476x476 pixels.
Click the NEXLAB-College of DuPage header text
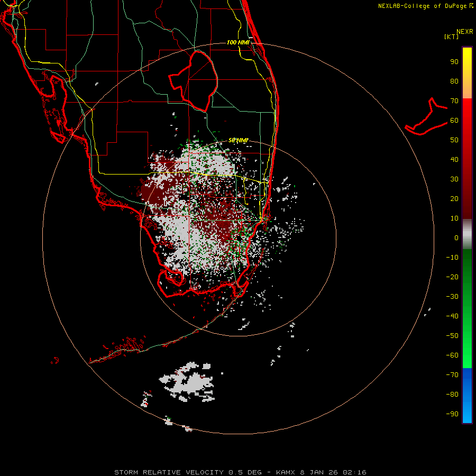point(426,6)
